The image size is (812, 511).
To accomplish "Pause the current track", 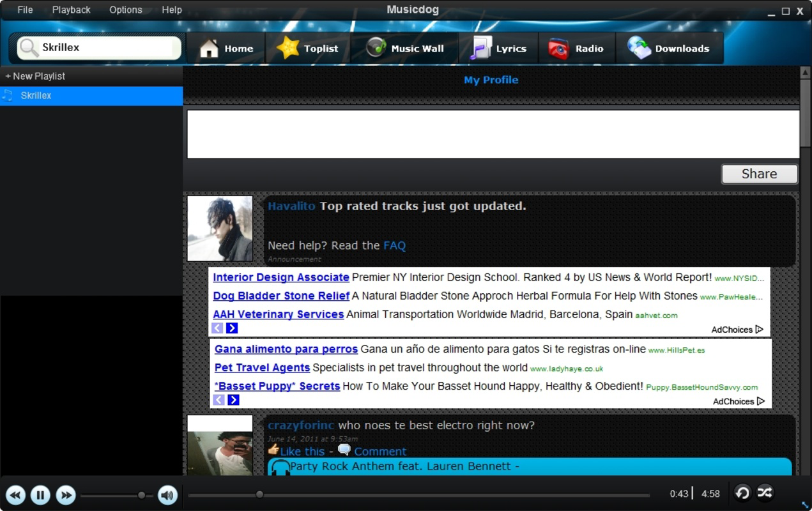I will [x=40, y=494].
